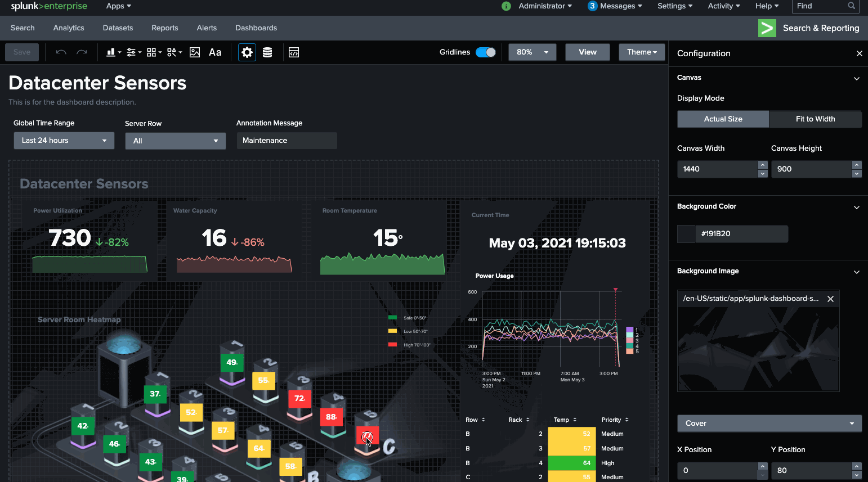868x482 pixels.
Task: Select the add shapes toolbar icon
Action: 172,52
